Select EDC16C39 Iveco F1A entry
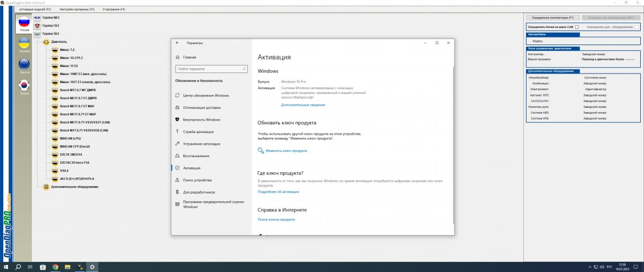Screen dimensions: 644x272 tap(75, 162)
